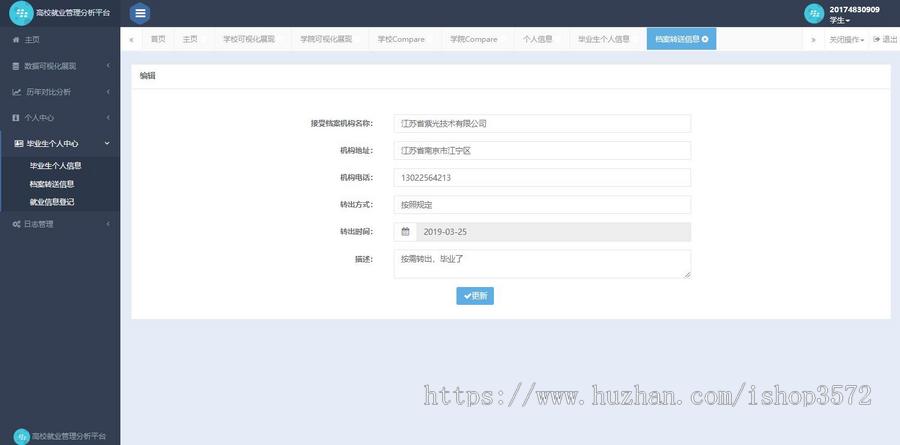Image resolution: width=900 pixels, height=445 pixels.
Task: Collapse 毕业生个人中心 sidebar menu
Action: point(60,144)
